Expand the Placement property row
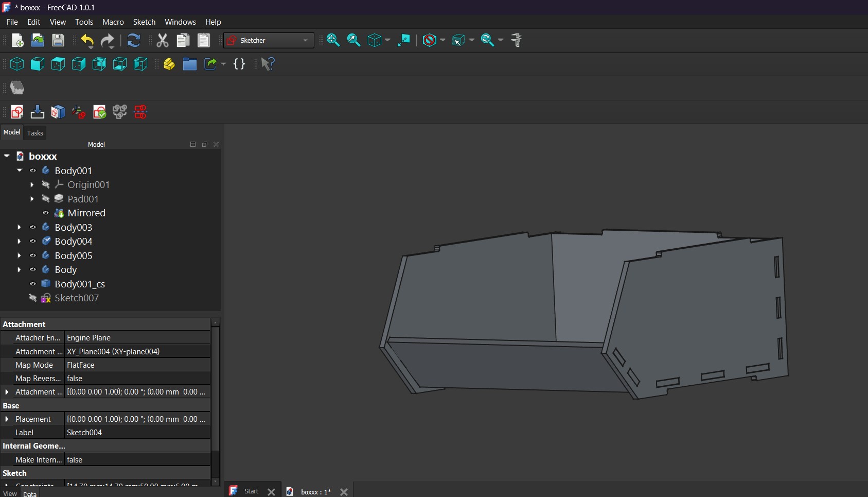 pyautogui.click(x=7, y=419)
